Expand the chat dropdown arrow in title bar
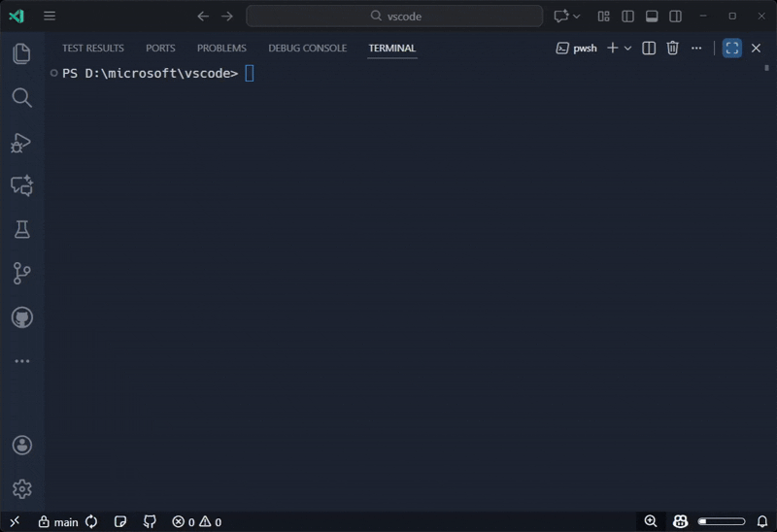 click(576, 17)
